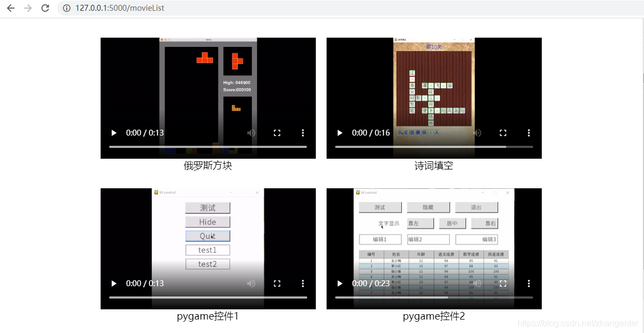This screenshot has width=644, height=333.
Task: Go back to the previous browser page
Action: [x=11, y=8]
